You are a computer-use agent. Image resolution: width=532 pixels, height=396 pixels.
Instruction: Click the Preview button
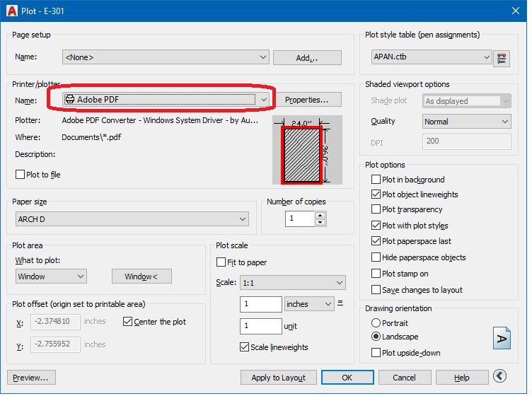click(x=31, y=378)
